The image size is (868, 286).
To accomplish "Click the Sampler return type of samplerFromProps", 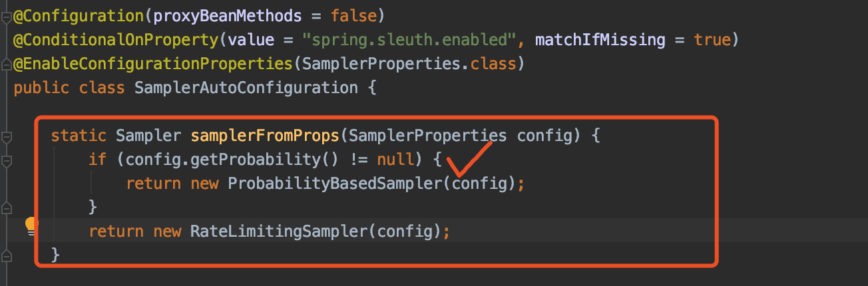I will click(x=148, y=136).
